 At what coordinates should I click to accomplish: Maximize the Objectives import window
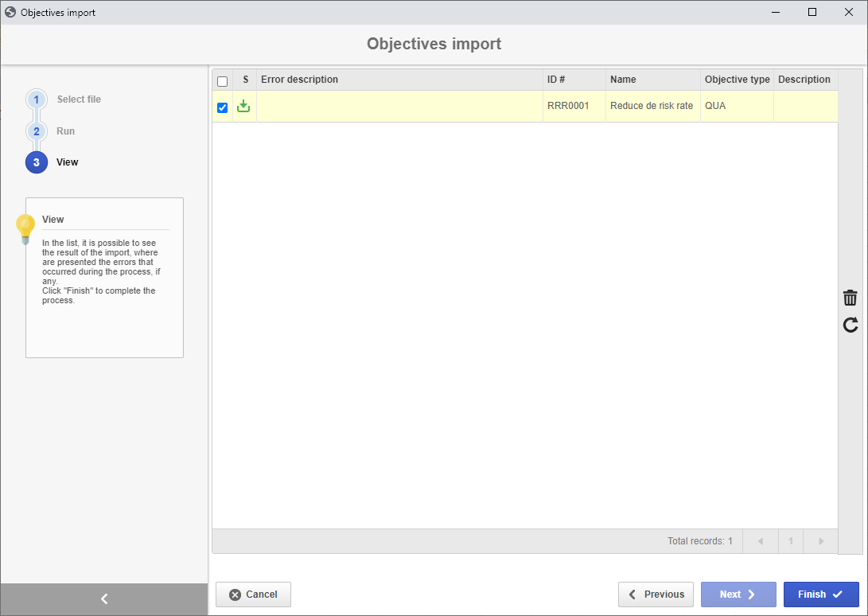(x=812, y=12)
